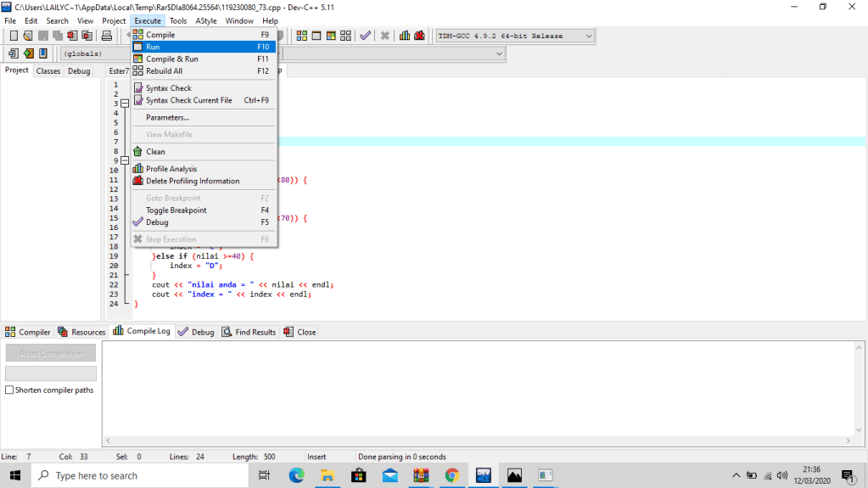
Task: Collapse the code fold marker at line 8
Action: click(124, 160)
